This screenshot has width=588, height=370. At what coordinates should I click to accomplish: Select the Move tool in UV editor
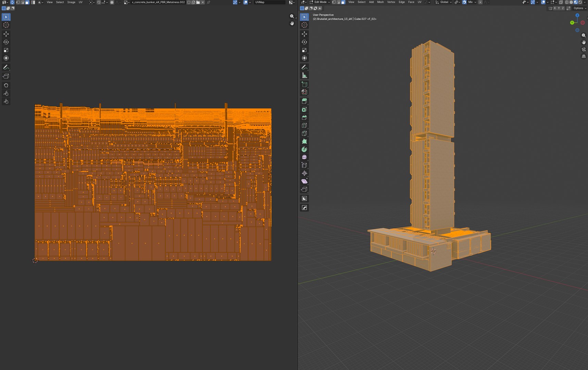(x=6, y=34)
